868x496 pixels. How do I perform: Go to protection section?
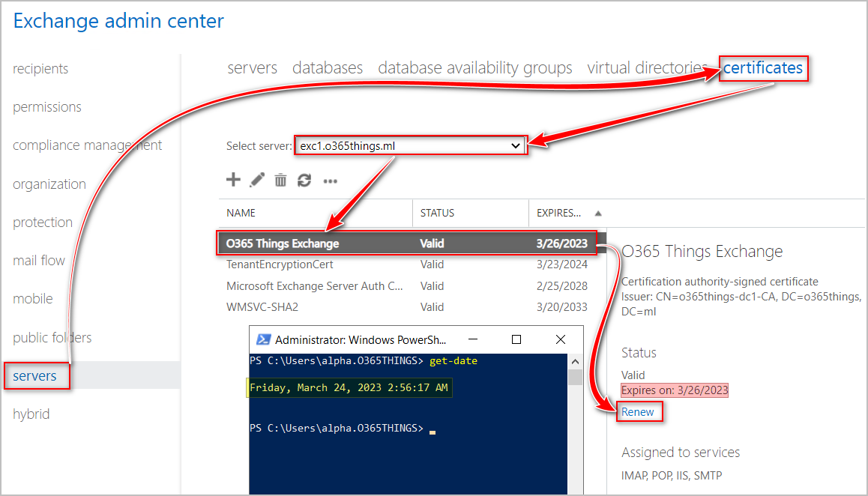pyautogui.click(x=43, y=222)
